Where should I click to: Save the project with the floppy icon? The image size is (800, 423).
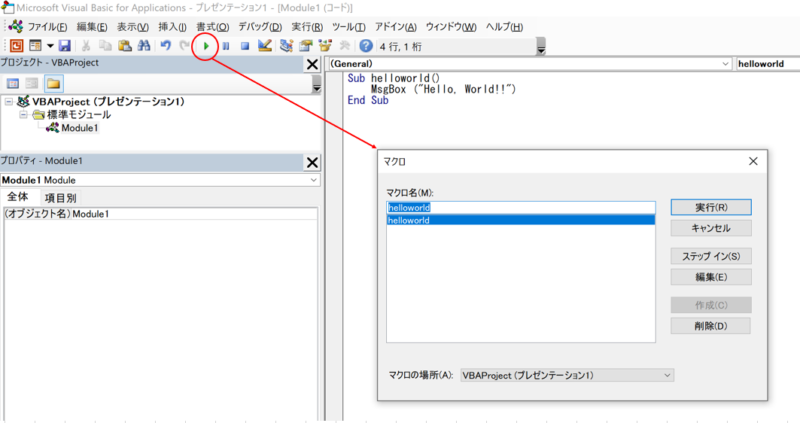coord(64,46)
